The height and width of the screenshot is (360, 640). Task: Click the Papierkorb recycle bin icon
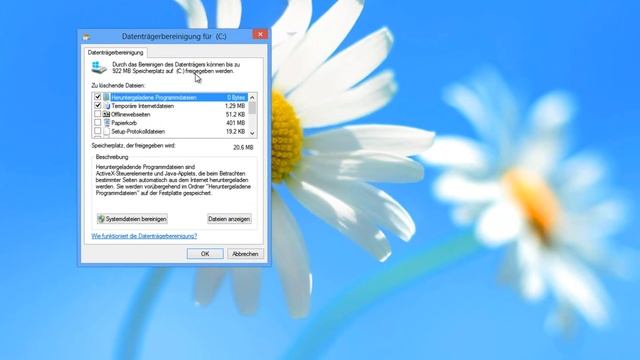tap(107, 123)
